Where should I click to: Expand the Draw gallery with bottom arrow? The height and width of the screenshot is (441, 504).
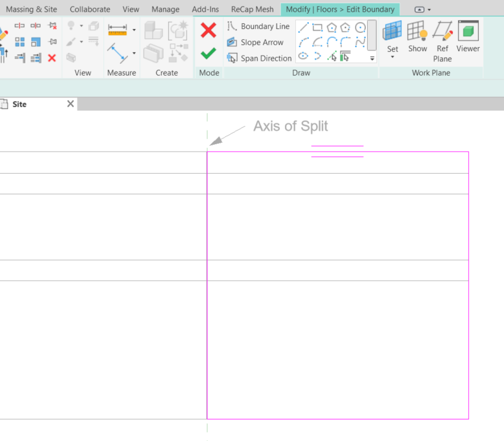(372, 58)
